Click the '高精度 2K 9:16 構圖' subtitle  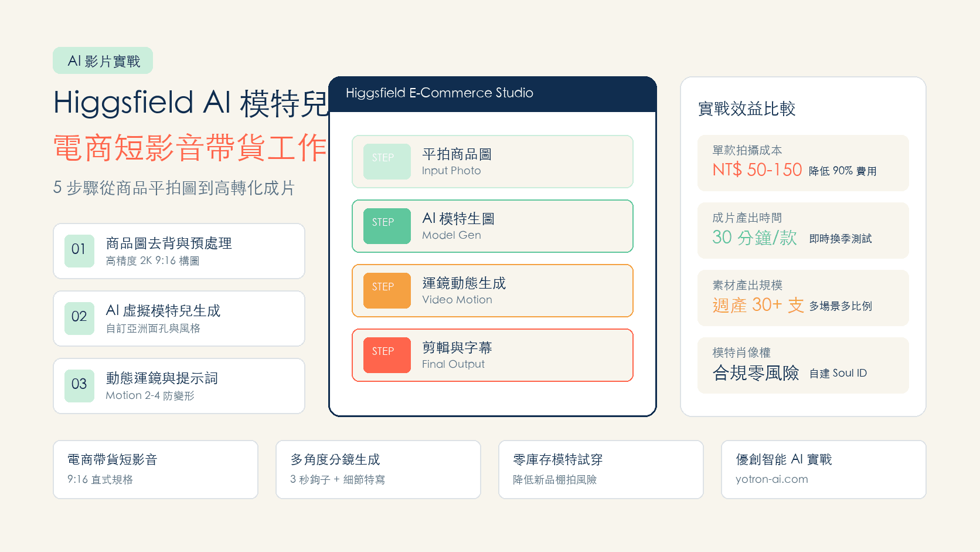tap(152, 260)
